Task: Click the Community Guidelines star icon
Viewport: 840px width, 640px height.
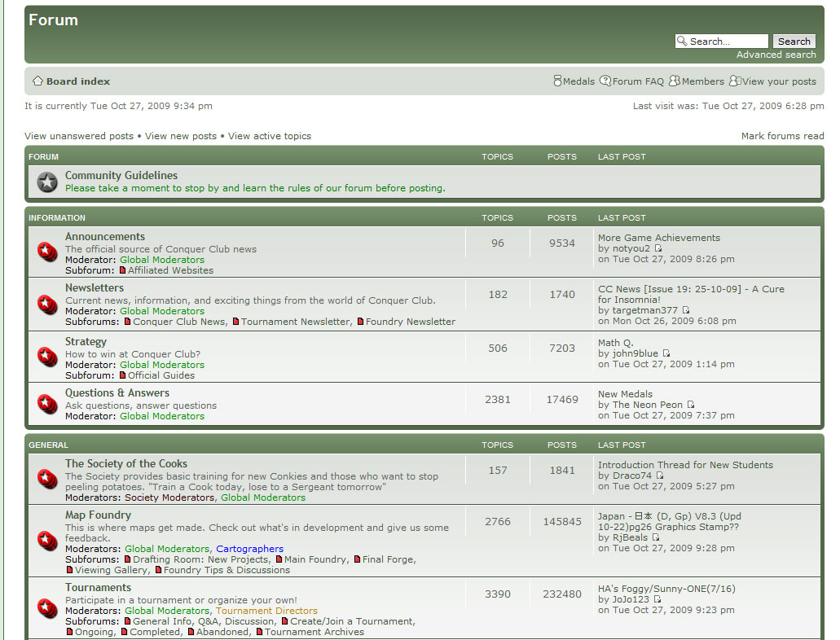Action: [x=47, y=182]
